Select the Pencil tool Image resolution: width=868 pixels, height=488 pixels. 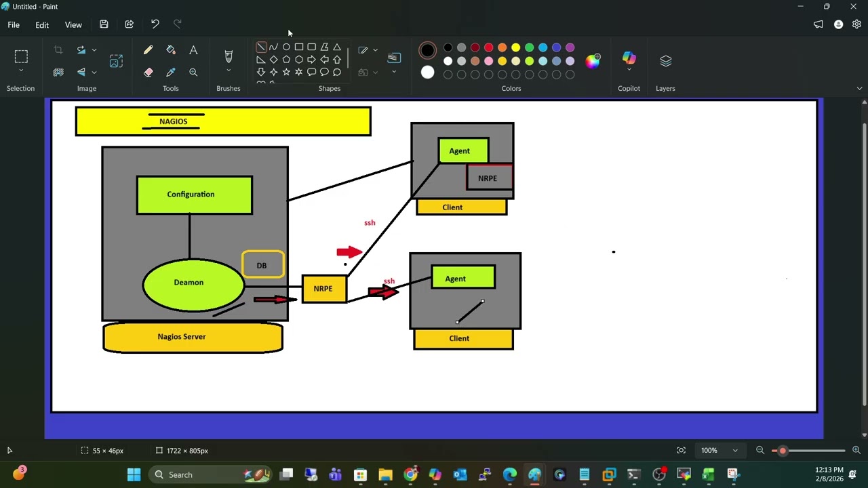[x=148, y=50]
